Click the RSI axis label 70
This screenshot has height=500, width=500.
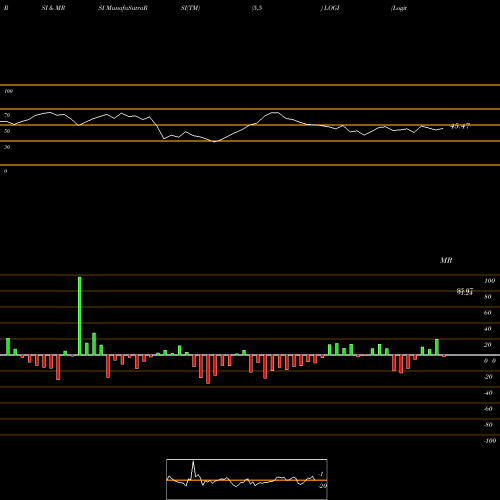click(7, 115)
